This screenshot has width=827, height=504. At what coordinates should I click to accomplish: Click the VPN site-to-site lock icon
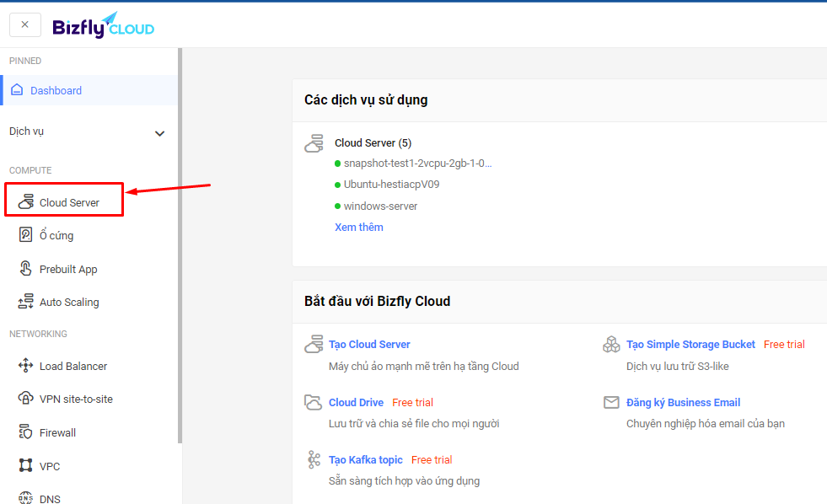[x=25, y=398]
